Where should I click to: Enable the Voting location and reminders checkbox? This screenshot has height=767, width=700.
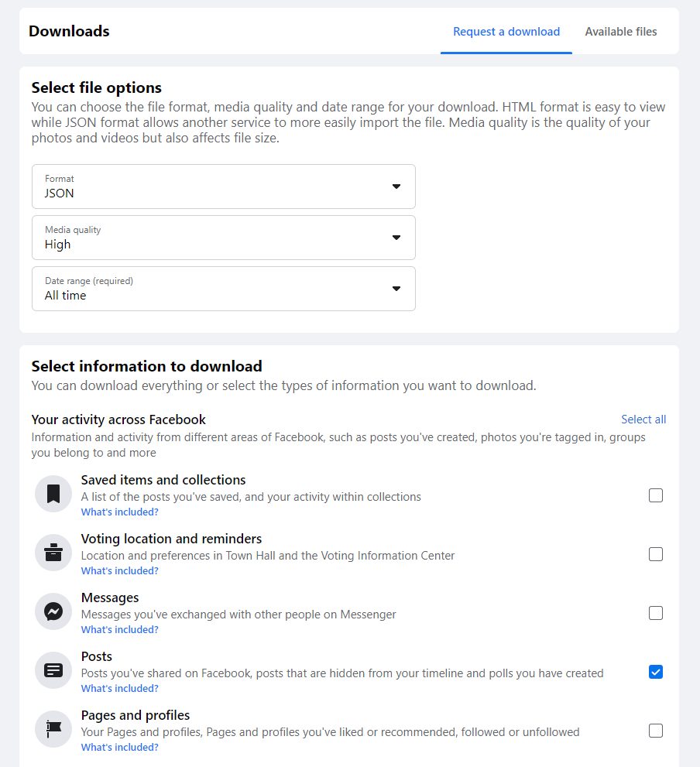[655, 554]
